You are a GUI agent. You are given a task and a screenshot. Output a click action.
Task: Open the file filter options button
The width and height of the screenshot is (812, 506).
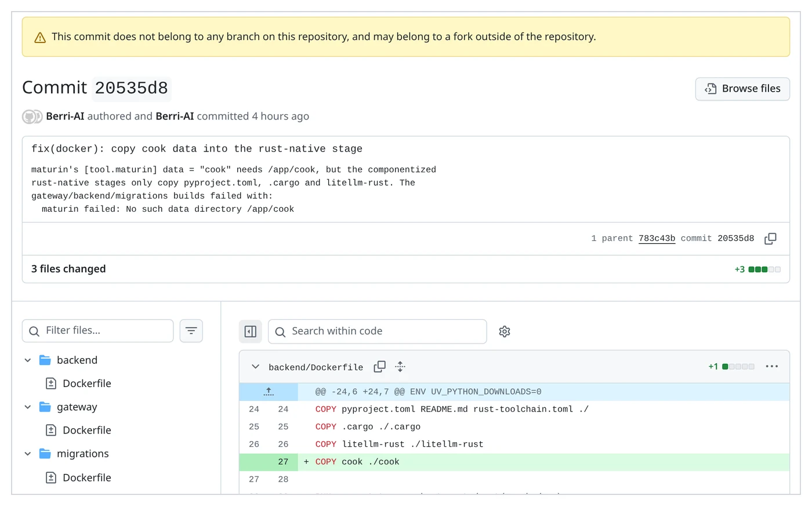click(x=191, y=331)
